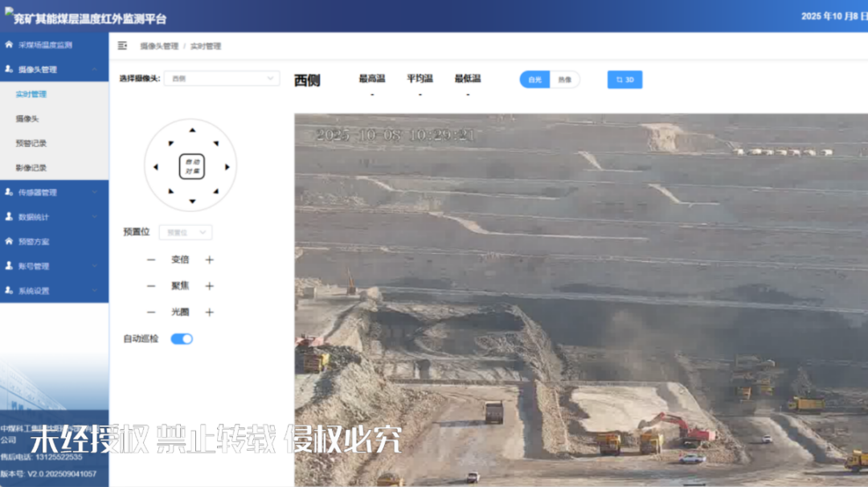Image resolution: width=868 pixels, height=487 pixels.
Task: Select 白光 visible light mode
Action: tap(534, 80)
